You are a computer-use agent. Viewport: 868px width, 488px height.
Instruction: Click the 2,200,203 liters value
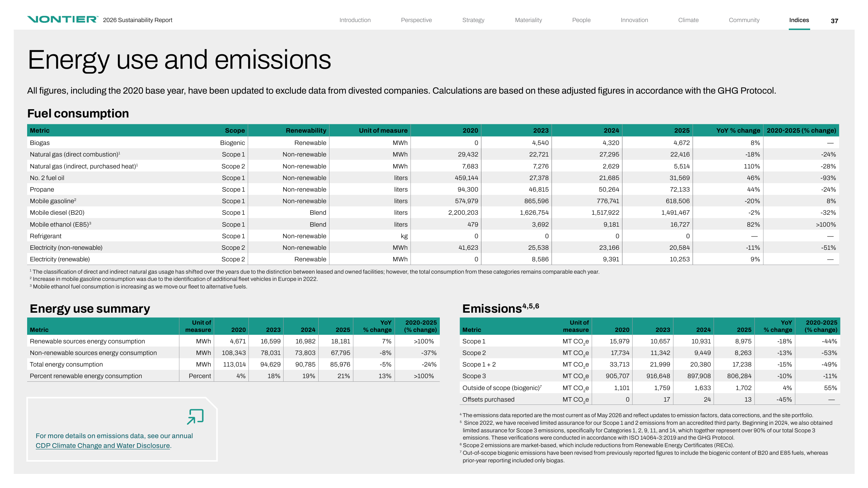[463, 213]
